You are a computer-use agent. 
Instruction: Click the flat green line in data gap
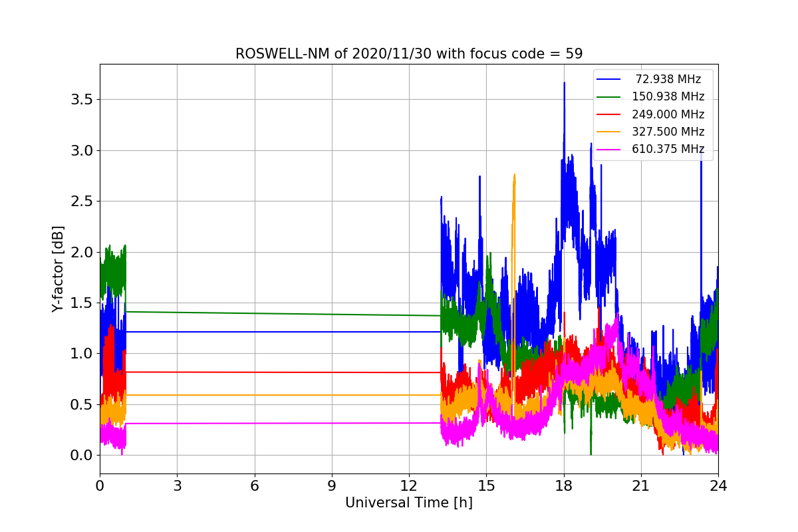pos(283,313)
